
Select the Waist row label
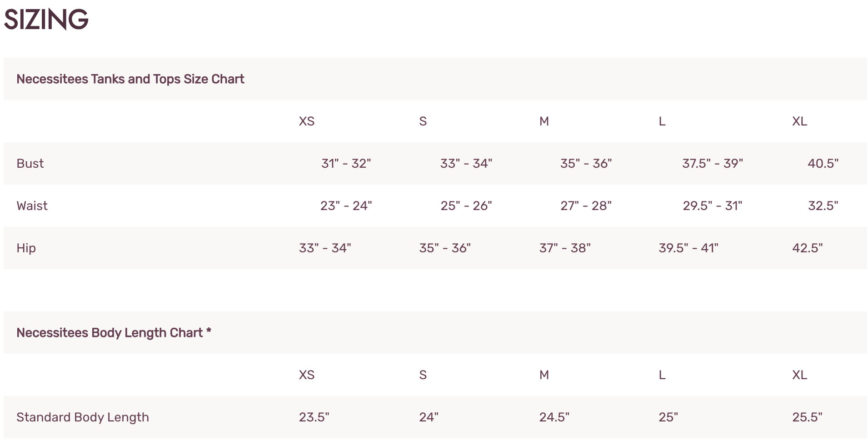tap(32, 206)
